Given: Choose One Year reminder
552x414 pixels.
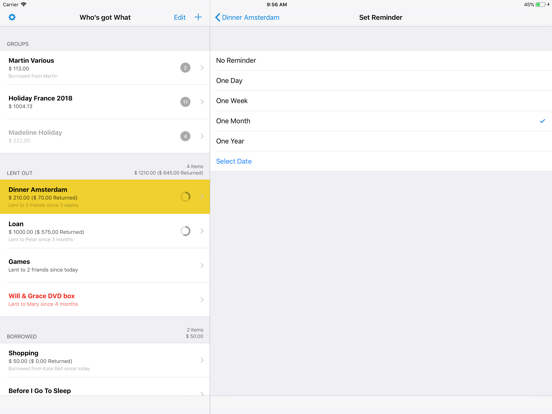Looking at the screenshot, I should point(381,141).
